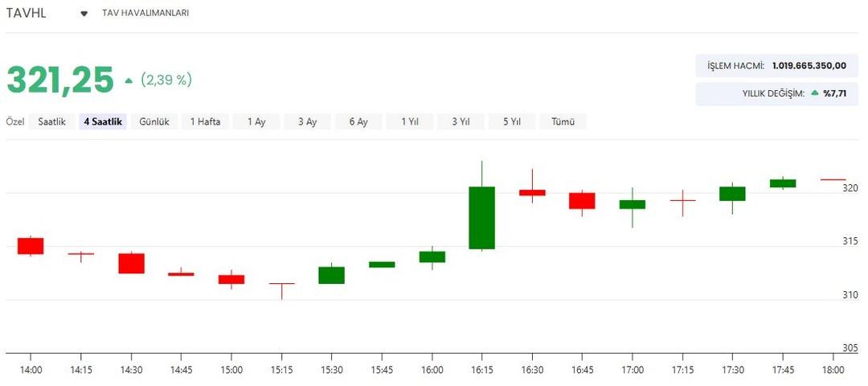
Task: Click the İşlem Hacmi volume box
Action: [776, 65]
